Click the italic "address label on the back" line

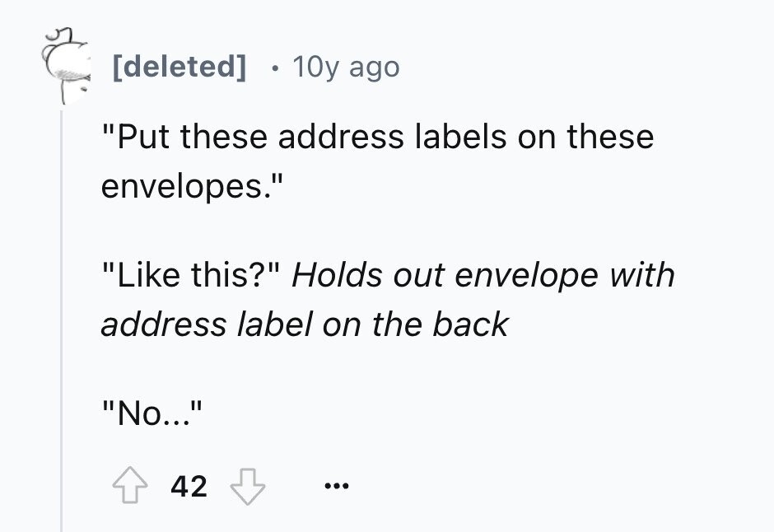click(305, 324)
